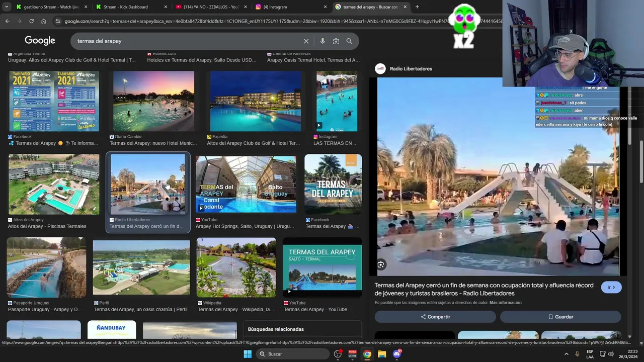Click the Ir button to visit page
The image size is (644, 362).
click(x=611, y=287)
